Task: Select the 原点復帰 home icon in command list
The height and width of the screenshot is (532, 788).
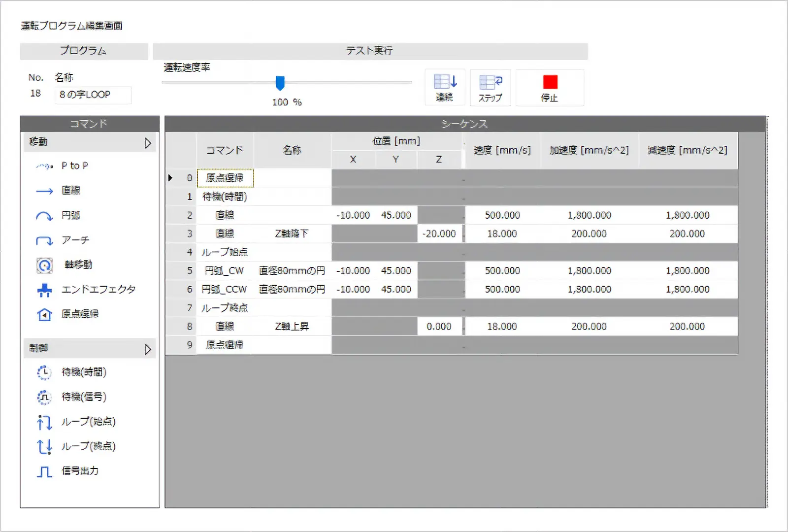Action: point(44,314)
